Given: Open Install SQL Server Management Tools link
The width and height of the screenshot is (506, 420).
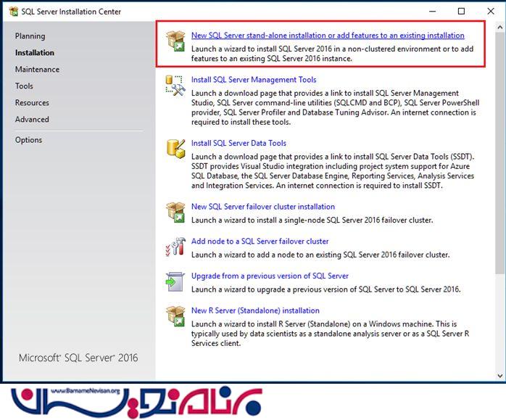Looking at the screenshot, I should point(254,80).
